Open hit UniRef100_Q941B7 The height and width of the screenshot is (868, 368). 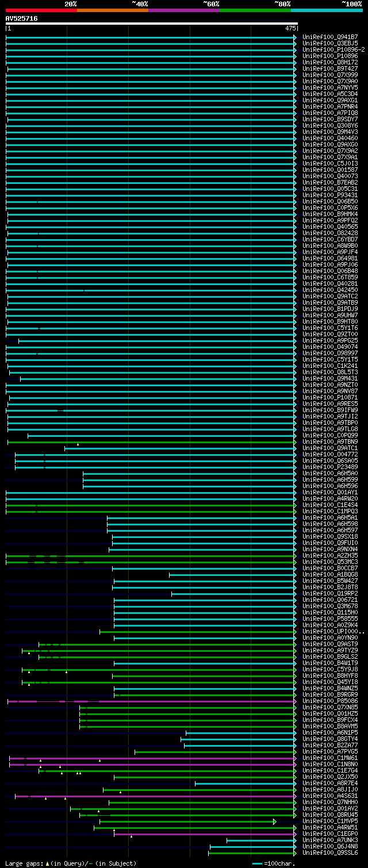coord(330,37)
